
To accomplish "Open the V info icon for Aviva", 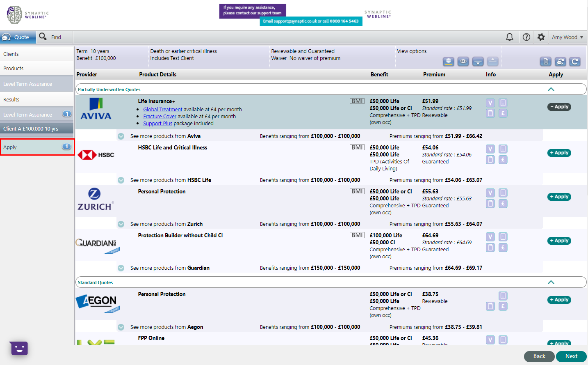I will [490, 103].
